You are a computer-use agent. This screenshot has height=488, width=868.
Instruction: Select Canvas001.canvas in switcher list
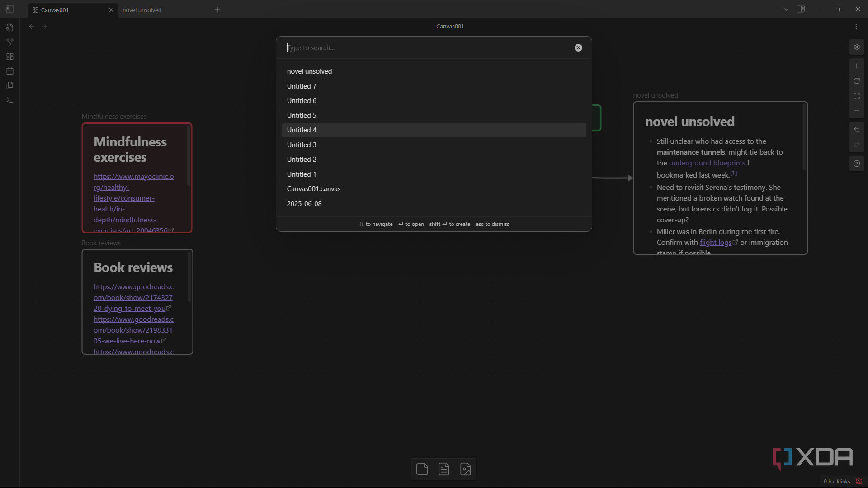point(434,189)
